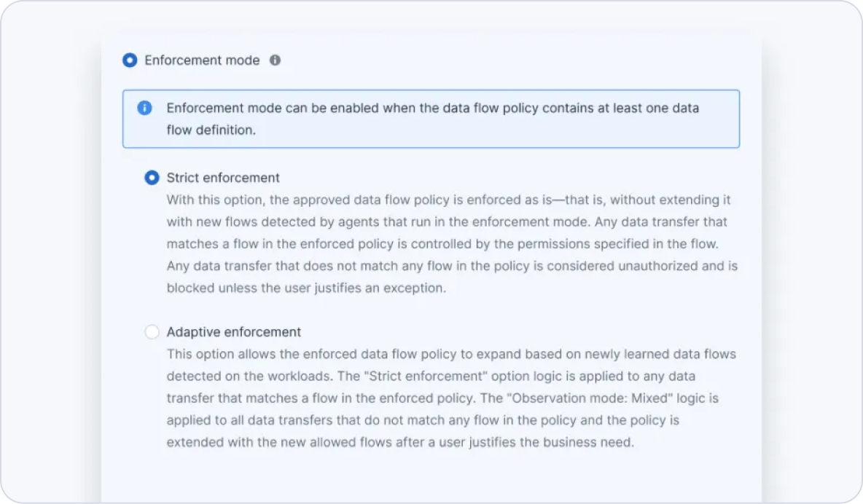863x504 pixels.
Task: Click the Strict enforcement description paragraph
Action: pyautogui.click(x=452, y=244)
